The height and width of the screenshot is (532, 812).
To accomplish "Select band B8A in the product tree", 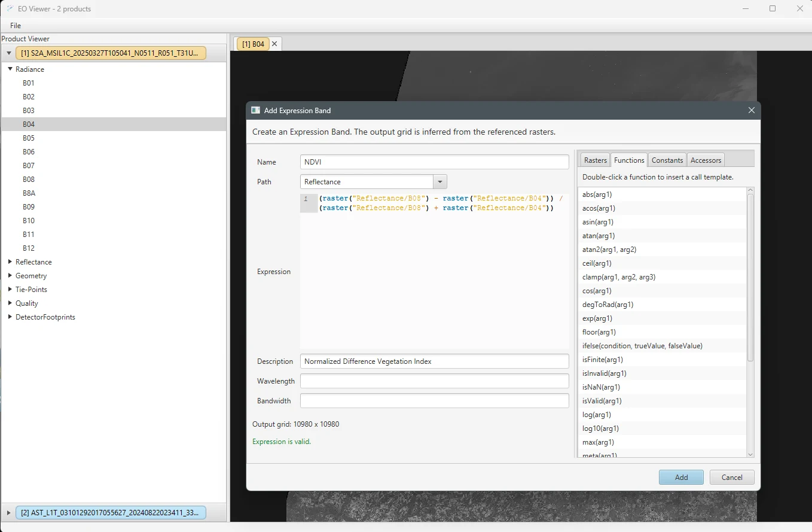I will point(114,193).
